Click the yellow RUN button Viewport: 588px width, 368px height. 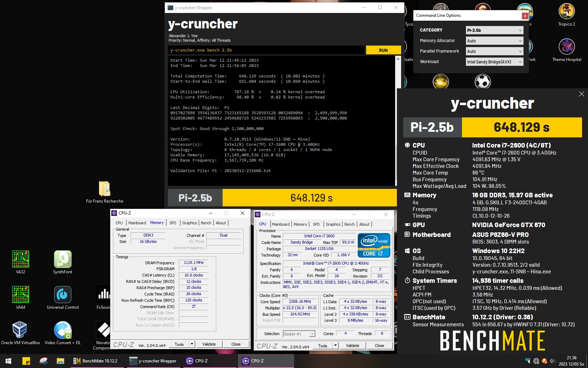point(383,50)
